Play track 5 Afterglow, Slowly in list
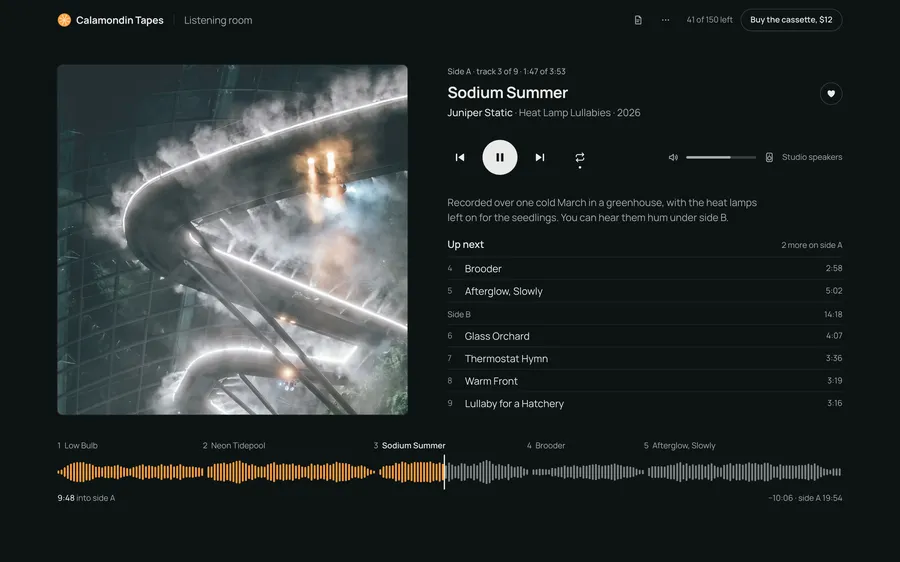The image size is (900, 562). tap(645, 291)
